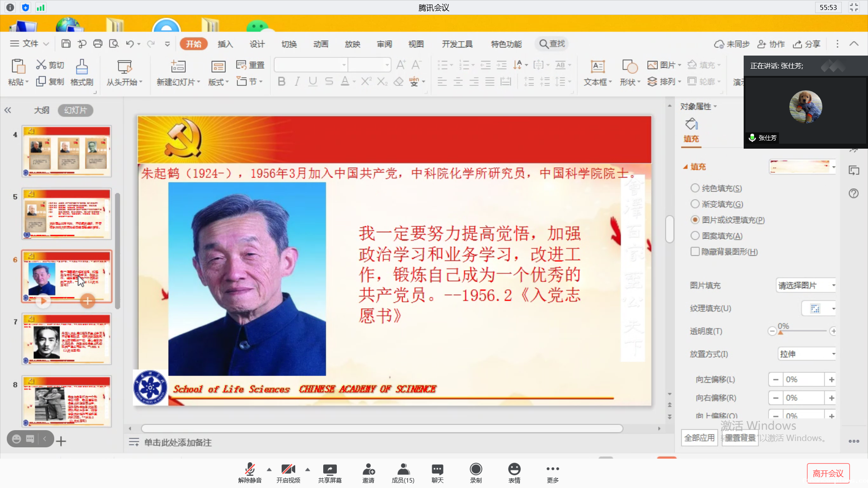Click the Share Screen icon
The image size is (868, 488).
click(330, 470)
